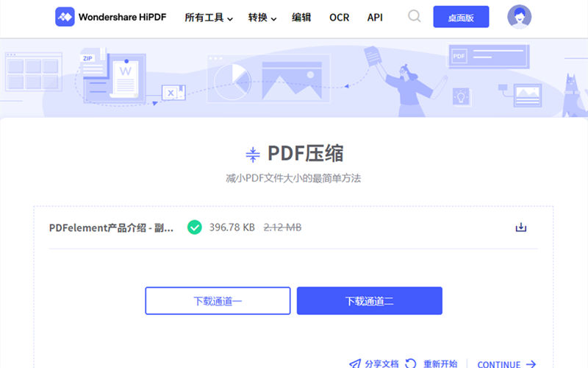
Task: Click the 重新开始 link
Action: [x=440, y=364]
